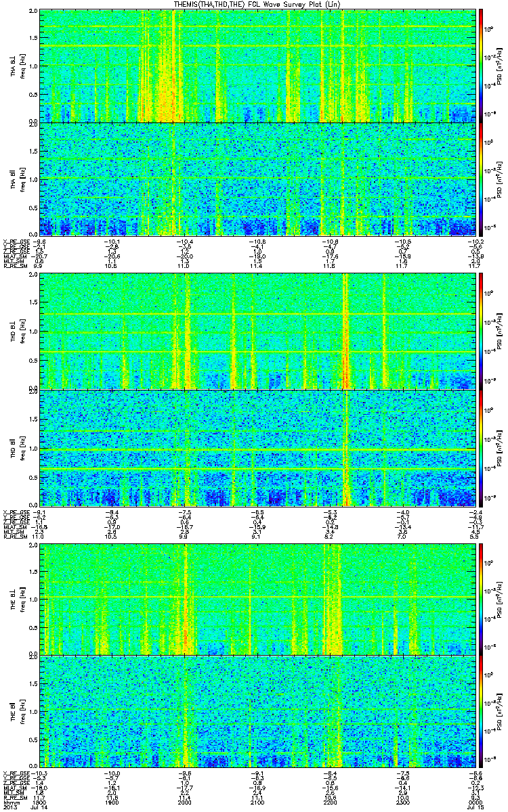Click the 'THE B⊥ freq [Hz]' axis label
Viewport: 508px width, 812px height.
pos(17,599)
